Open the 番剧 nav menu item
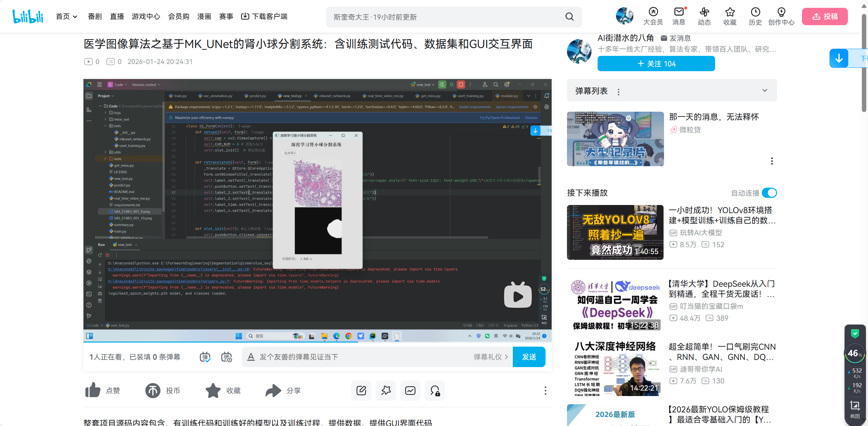Viewport: 868px width, 426px height. coord(95,16)
